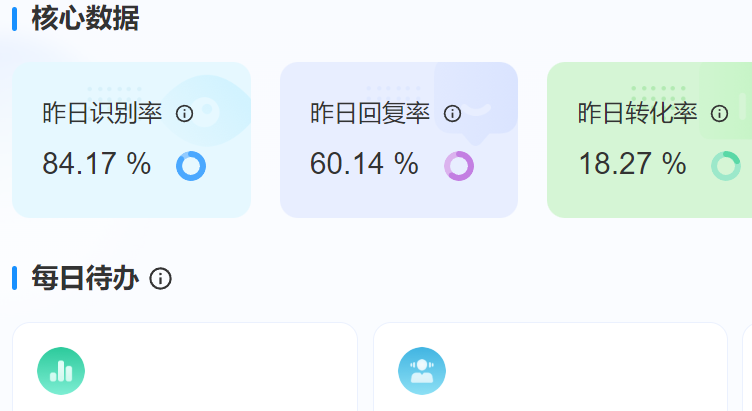Show the 每日待办 info tooltip icon
The height and width of the screenshot is (411, 752).
point(160,279)
